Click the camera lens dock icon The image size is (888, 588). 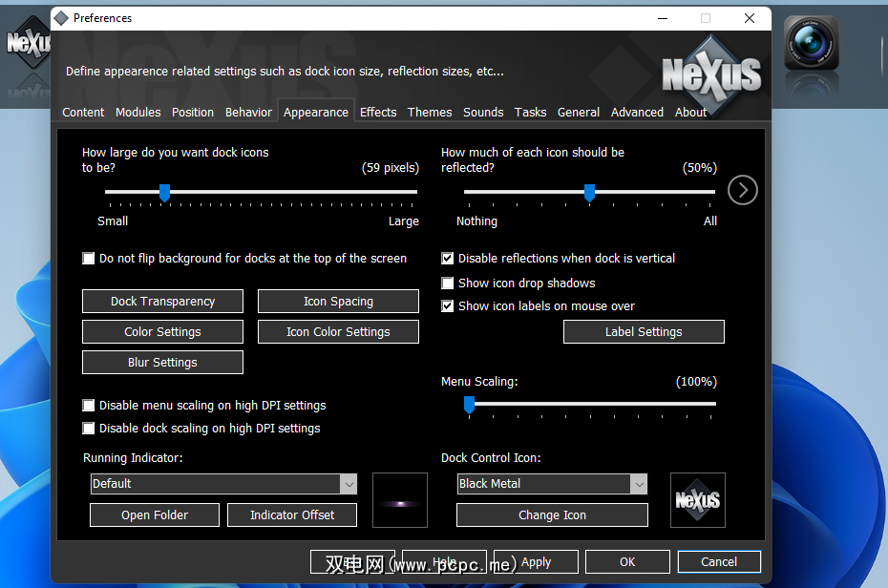coord(811,43)
